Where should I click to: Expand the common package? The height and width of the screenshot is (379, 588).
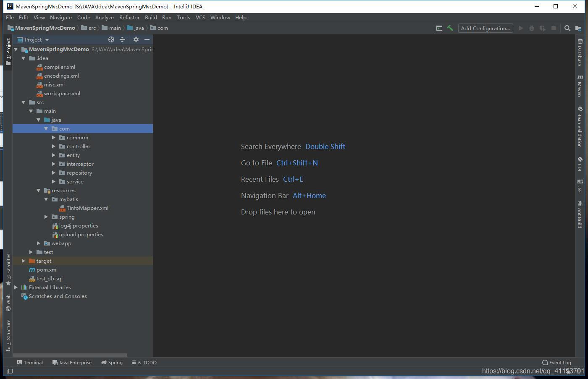(54, 138)
